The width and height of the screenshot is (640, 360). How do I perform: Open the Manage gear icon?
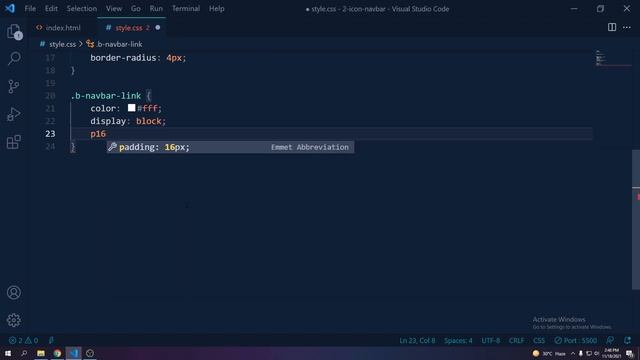pos(14,320)
